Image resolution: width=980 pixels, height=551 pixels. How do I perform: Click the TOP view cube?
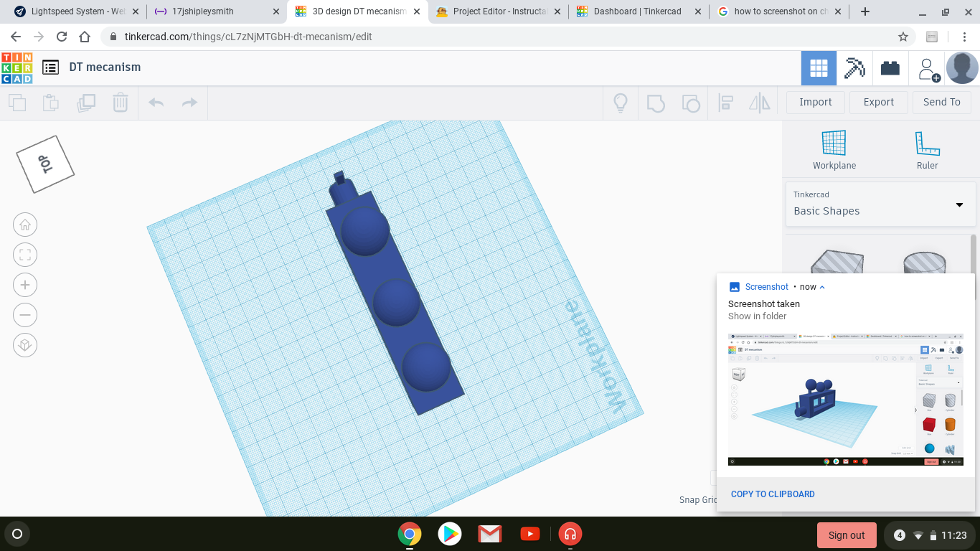click(45, 164)
